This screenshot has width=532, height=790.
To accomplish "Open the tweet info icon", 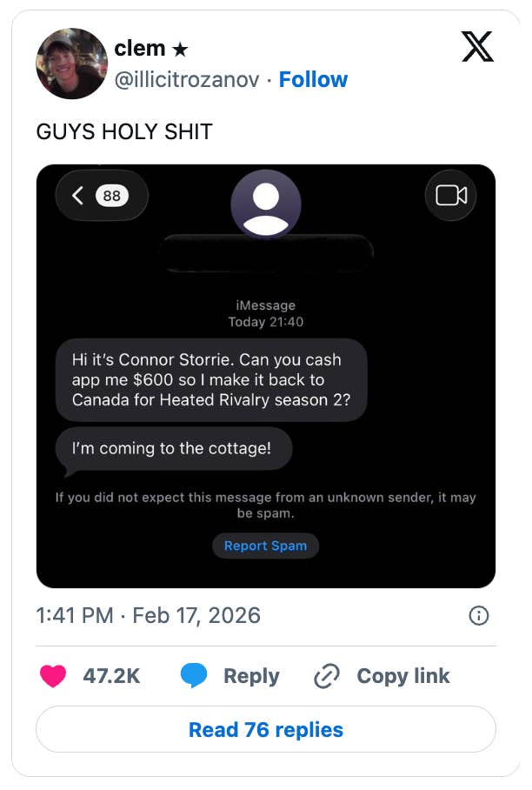I will [x=478, y=616].
